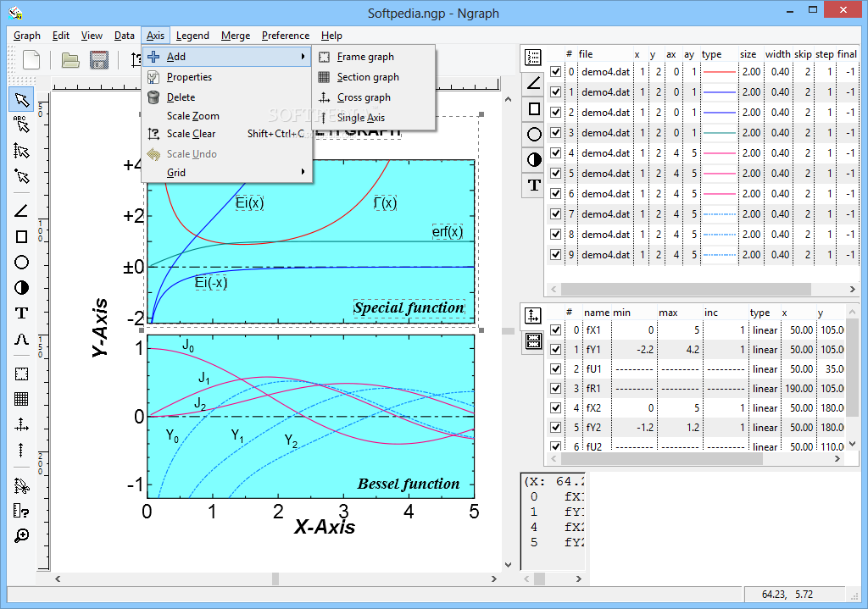Screen dimensions: 868x609
Task: Open the axis grid panel icon
Action: click(x=532, y=340)
